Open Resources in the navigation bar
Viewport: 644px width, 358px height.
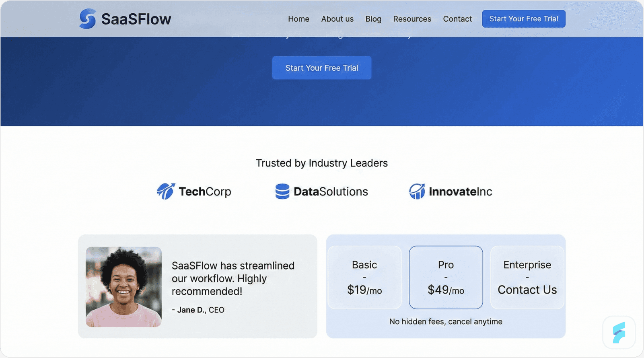click(x=412, y=19)
